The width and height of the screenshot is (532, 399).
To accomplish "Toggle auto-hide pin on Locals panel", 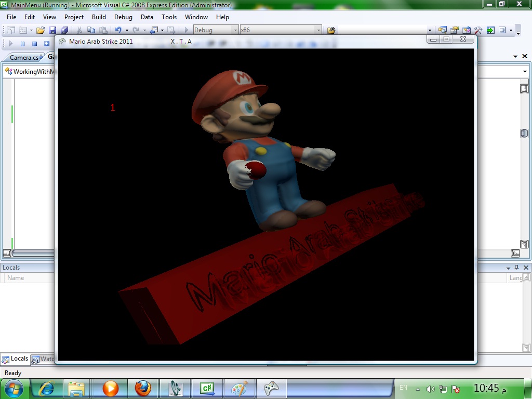I will tap(517, 268).
